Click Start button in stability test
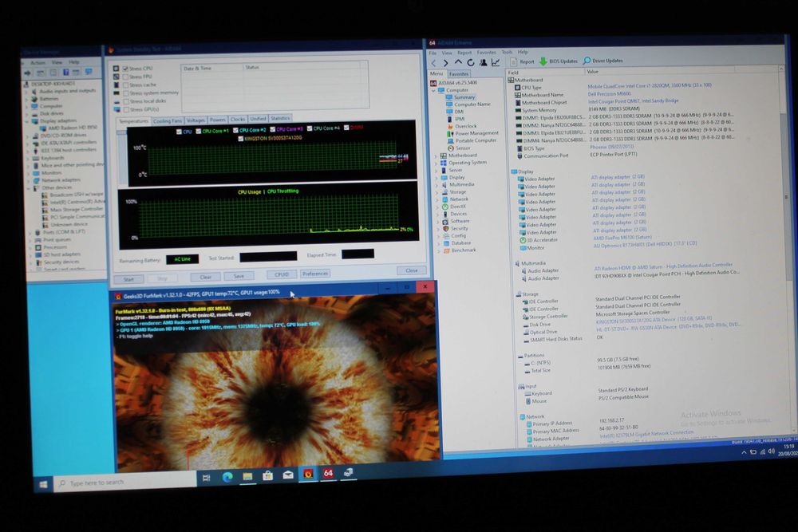The height and width of the screenshot is (532, 798). pyautogui.click(x=128, y=279)
